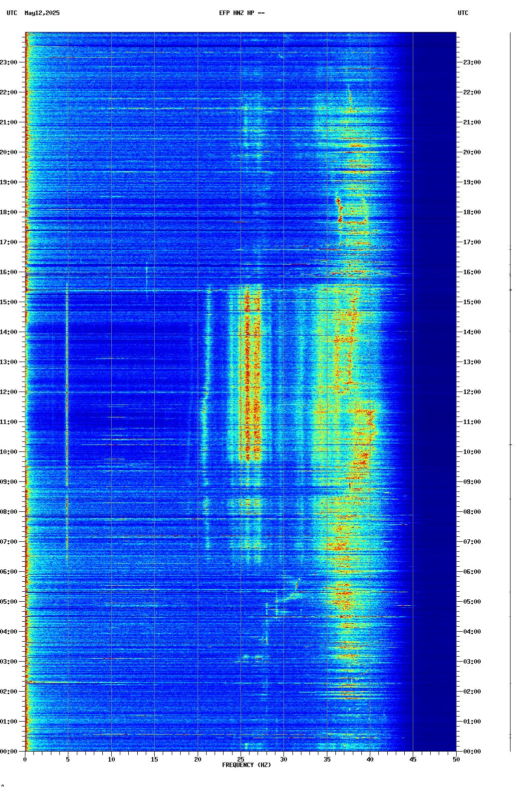Click 03:00 on the right time axis

pyautogui.click(x=472, y=662)
